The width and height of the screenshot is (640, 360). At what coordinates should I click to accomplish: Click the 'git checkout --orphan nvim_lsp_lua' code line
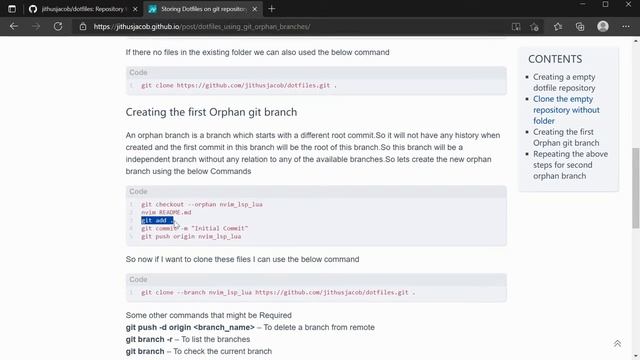pyautogui.click(x=202, y=204)
